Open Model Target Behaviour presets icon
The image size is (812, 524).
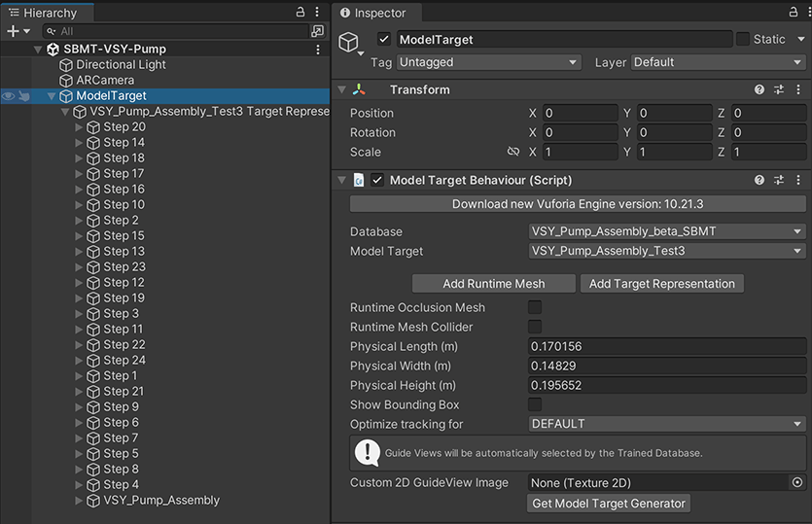click(x=779, y=180)
